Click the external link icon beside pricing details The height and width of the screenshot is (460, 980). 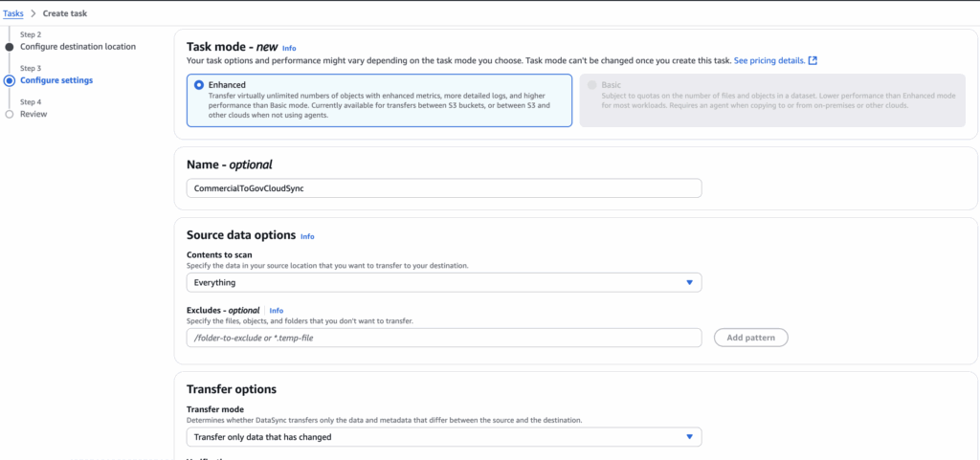pyautogui.click(x=813, y=60)
